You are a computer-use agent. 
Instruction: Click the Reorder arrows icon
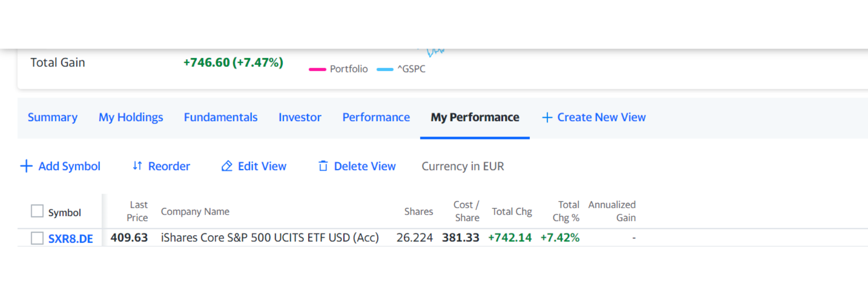click(137, 166)
